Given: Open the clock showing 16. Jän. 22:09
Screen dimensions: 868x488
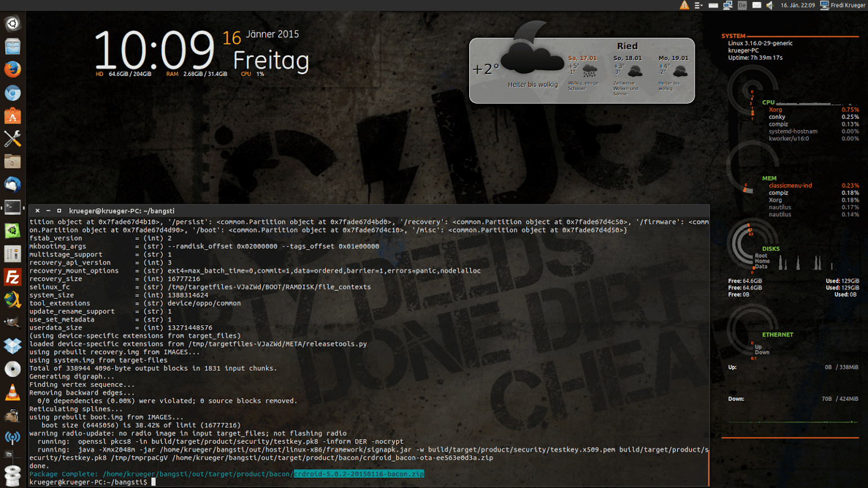Looking at the screenshot, I should pos(798,5).
